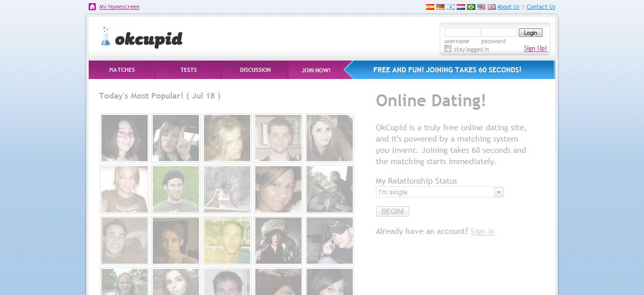Image resolution: width=644 pixels, height=295 pixels.
Task: Click the United States flag icon
Action: (481, 7)
